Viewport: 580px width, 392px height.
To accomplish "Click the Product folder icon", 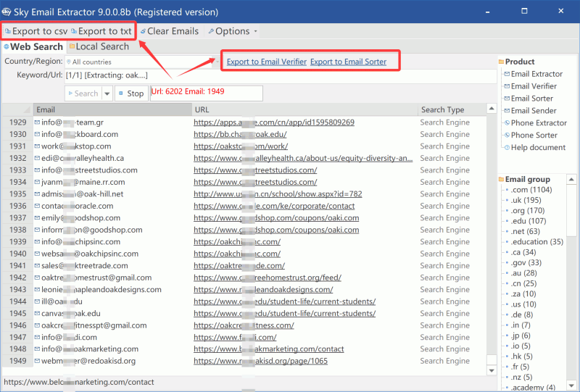I will [x=501, y=62].
